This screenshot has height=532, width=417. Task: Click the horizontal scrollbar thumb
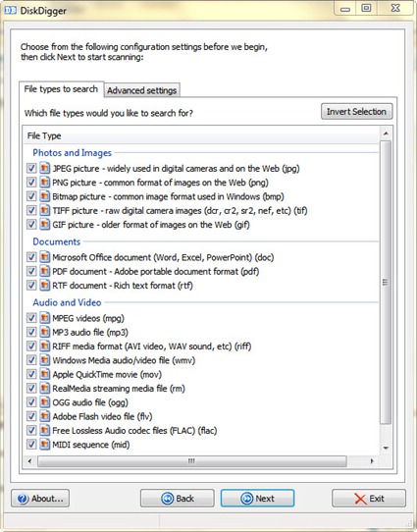point(192,461)
